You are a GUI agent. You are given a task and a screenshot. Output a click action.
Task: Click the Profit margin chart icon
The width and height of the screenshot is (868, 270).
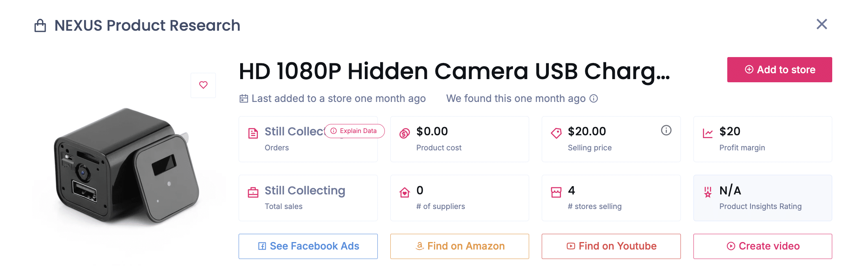point(708,133)
